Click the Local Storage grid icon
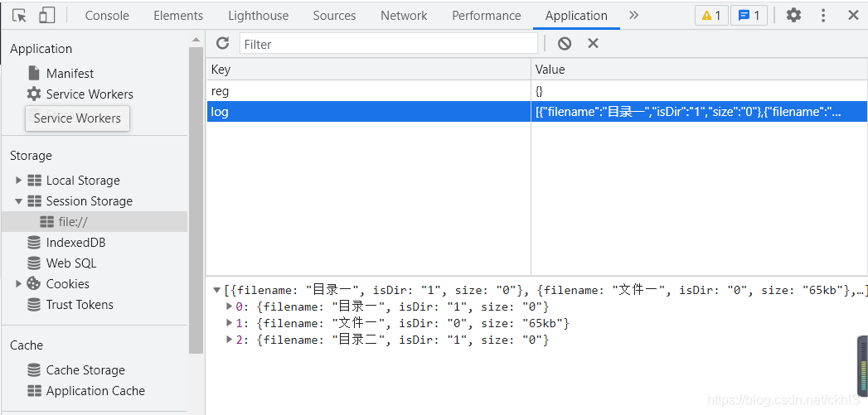The height and width of the screenshot is (415, 868). pyautogui.click(x=34, y=181)
